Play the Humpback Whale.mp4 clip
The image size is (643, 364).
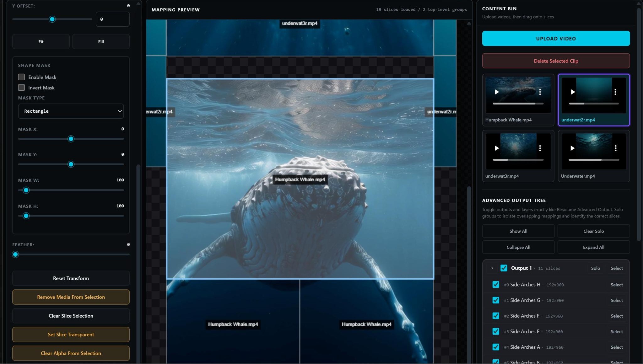[x=497, y=92]
